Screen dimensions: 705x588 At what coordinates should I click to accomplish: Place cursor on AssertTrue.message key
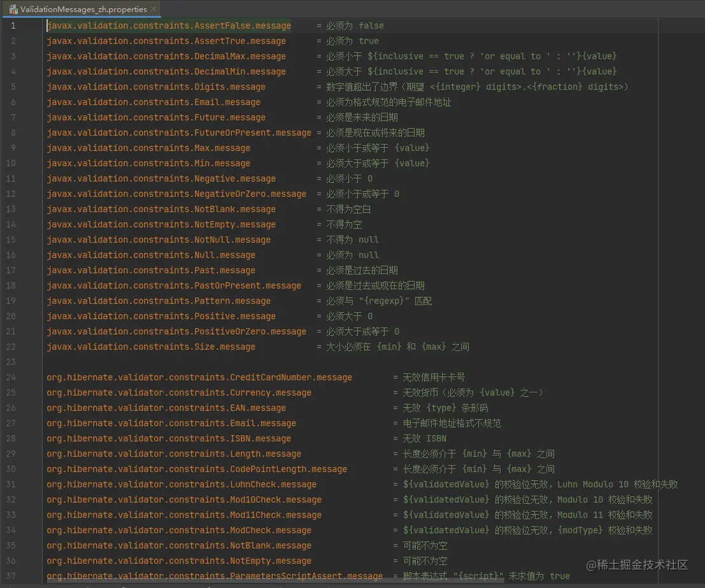click(166, 41)
